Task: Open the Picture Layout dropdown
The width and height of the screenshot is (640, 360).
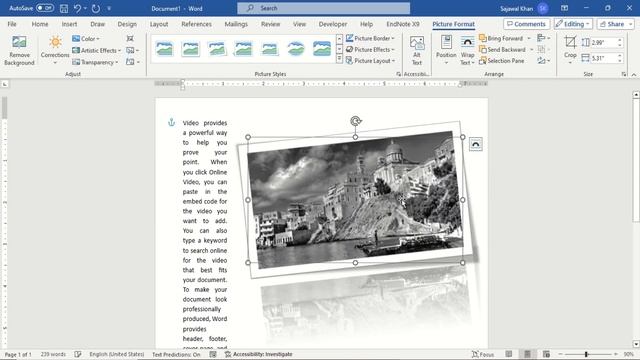Action: click(370, 61)
